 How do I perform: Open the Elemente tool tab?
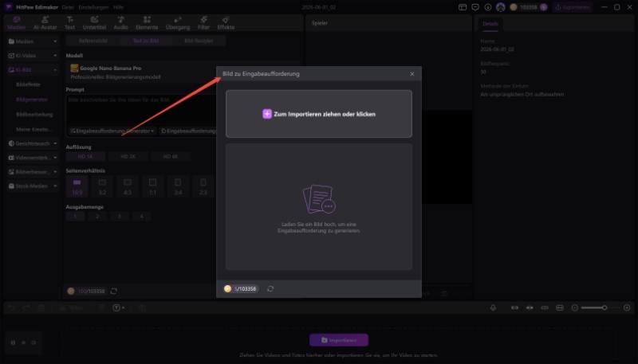point(147,23)
